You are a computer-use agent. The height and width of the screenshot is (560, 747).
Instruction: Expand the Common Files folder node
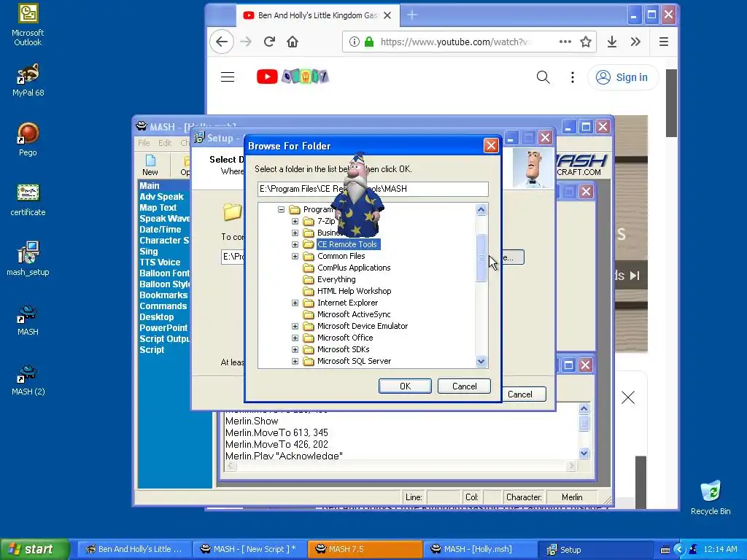295,256
